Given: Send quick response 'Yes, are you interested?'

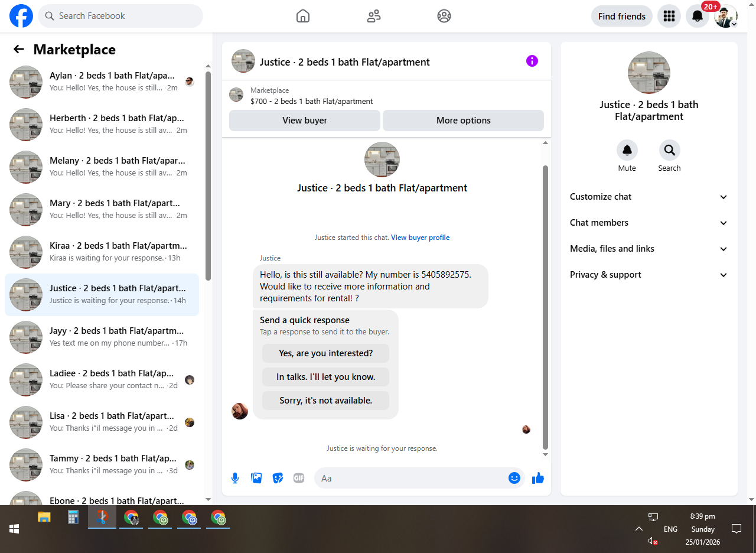Looking at the screenshot, I should (326, 353).
